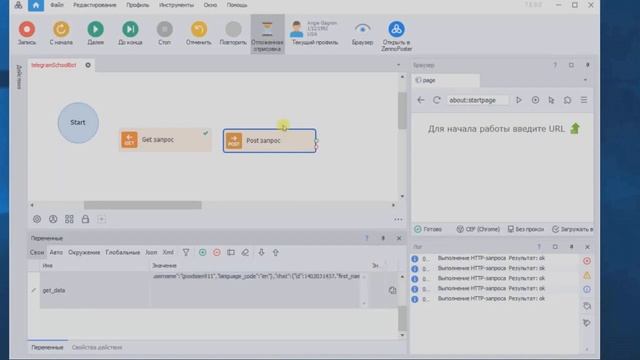Open the Переменные bottom tab
Image resolution: width=640 pixels, height=360 pixels.
pos(47,347)
